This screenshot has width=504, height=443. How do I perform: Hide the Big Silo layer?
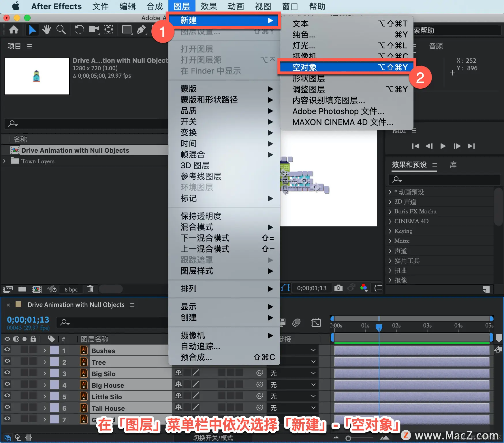(7, 373)
